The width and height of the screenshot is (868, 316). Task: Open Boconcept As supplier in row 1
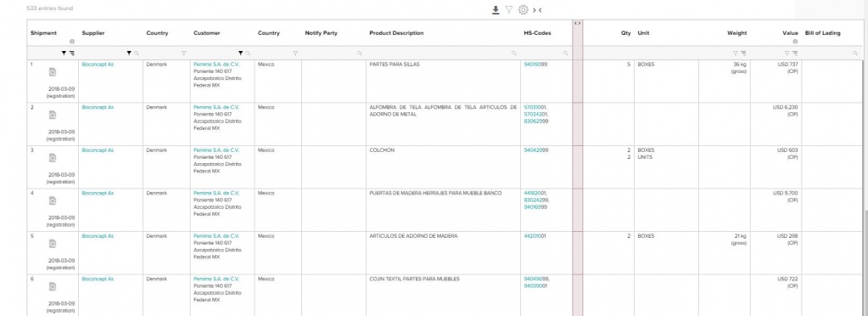pos(98,65)
